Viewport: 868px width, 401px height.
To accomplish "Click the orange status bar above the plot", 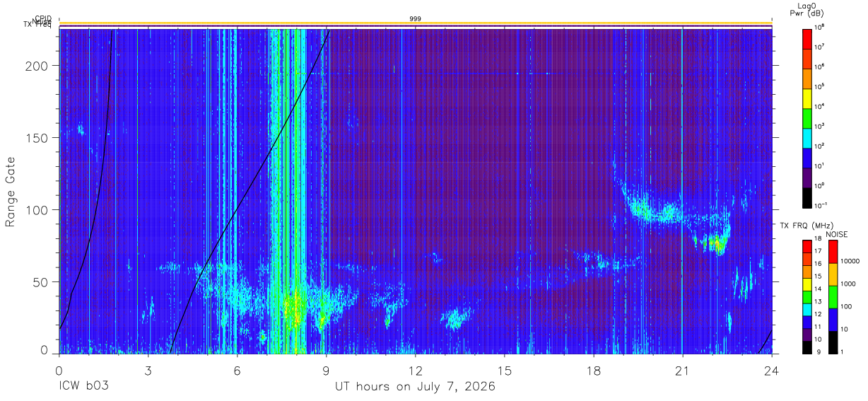I will pyautogui.click(x=416, y=23).
